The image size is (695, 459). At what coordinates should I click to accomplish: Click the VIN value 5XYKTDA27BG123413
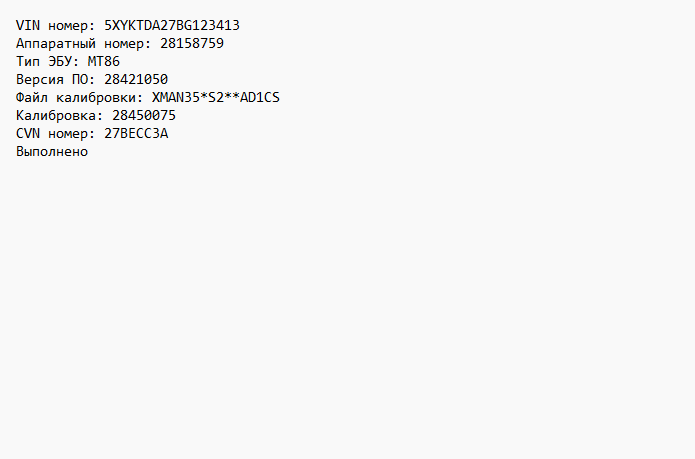click(172, 25)
